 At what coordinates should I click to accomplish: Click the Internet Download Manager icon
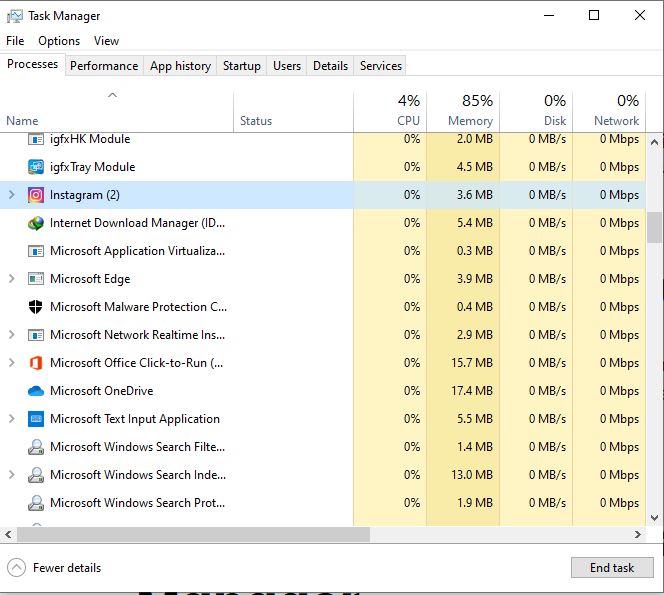(36, 223)
